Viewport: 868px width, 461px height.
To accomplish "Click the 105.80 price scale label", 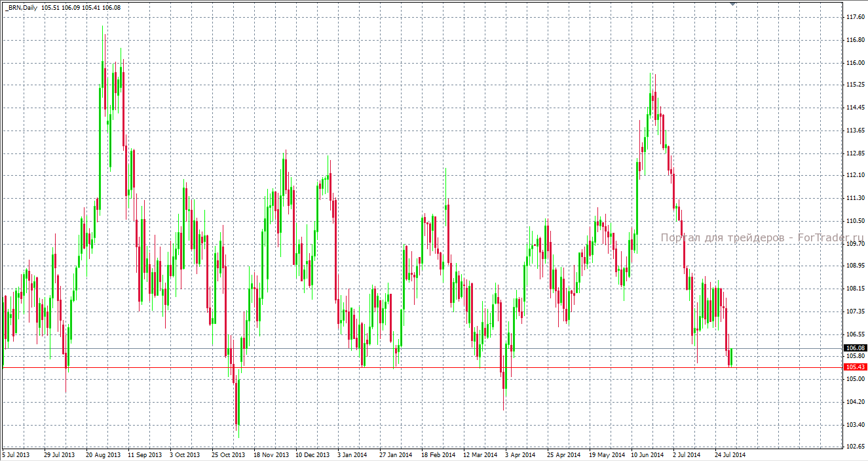I will click(x=855, y=356).
